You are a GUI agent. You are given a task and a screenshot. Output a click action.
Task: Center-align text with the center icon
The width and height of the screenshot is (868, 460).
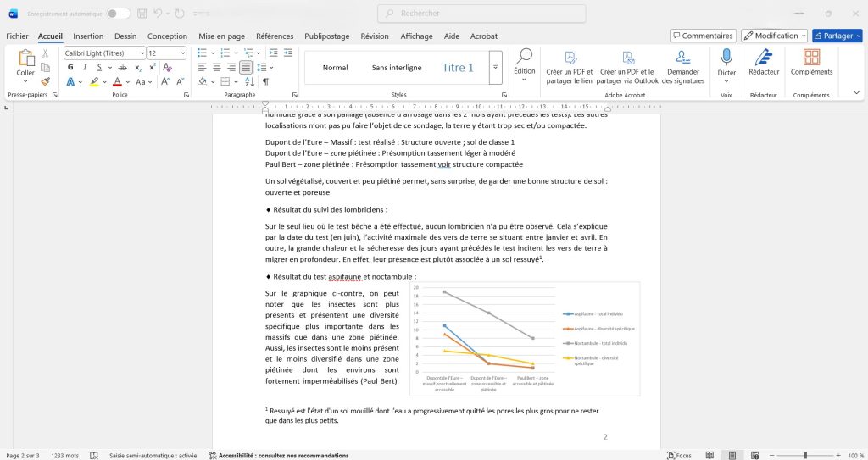217,68
